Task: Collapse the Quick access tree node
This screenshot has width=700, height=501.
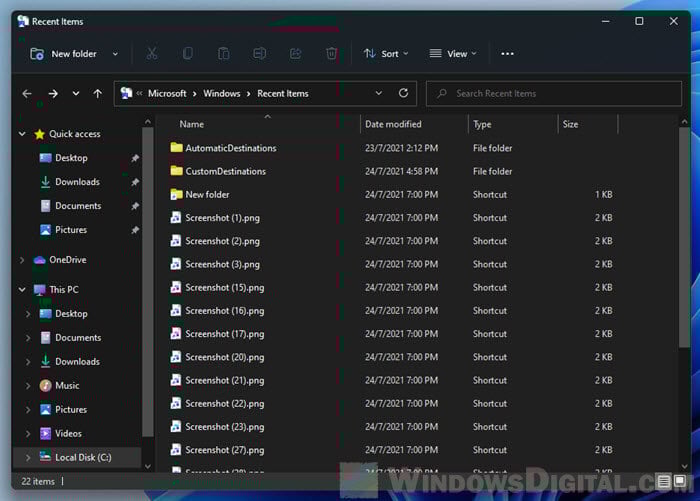Action: tap(22, 134)
